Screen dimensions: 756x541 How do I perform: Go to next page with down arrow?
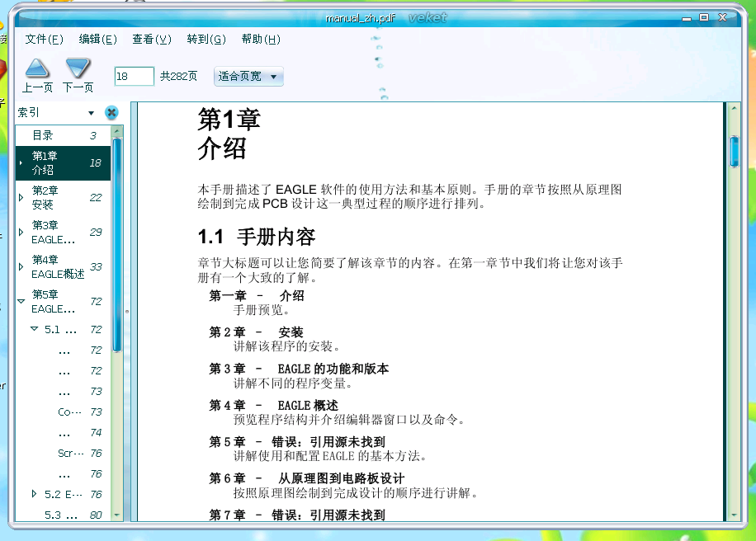[x=78, y=75]
